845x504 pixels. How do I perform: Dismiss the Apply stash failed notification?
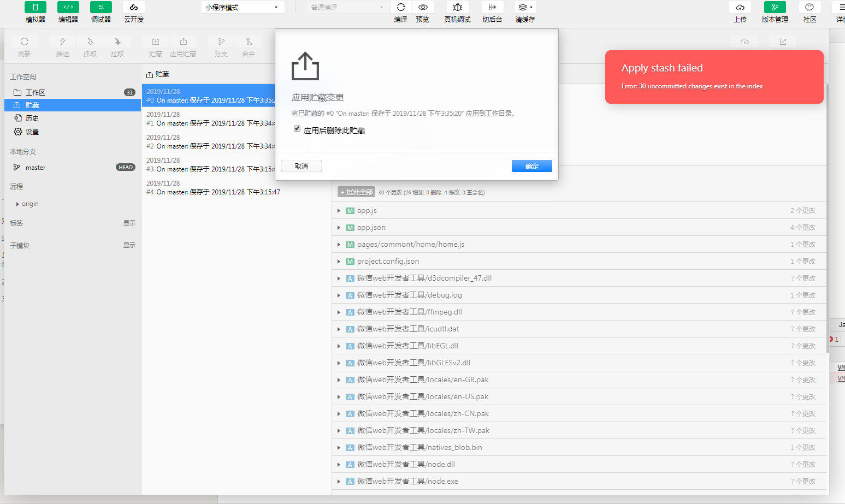[714, 77]
